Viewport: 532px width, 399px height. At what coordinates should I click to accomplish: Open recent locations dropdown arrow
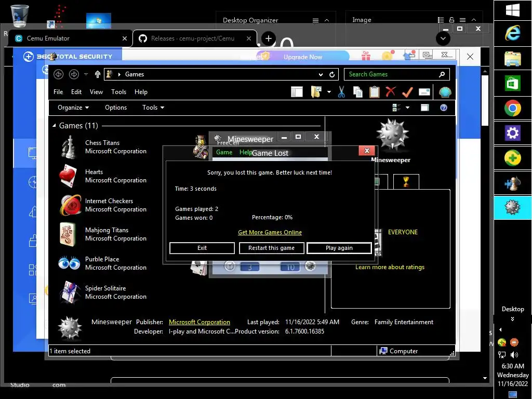(86, 74)
